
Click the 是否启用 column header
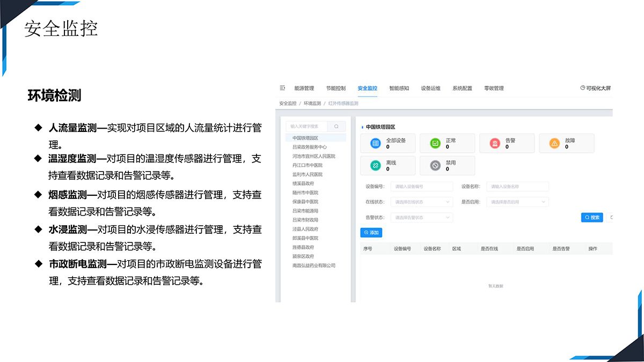click(x=525, y=249)
